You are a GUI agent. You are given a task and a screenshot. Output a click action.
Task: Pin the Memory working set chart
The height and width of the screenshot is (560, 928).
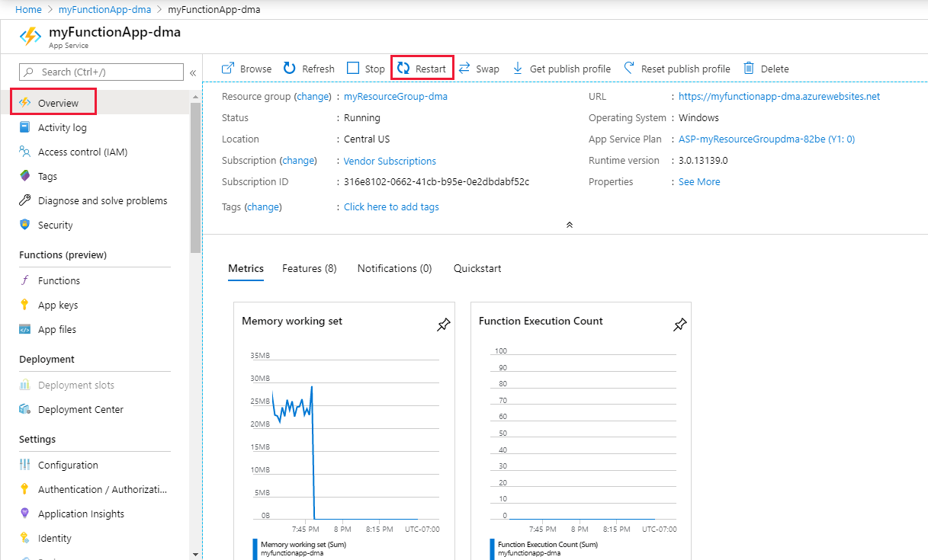[x=444, y=325]
